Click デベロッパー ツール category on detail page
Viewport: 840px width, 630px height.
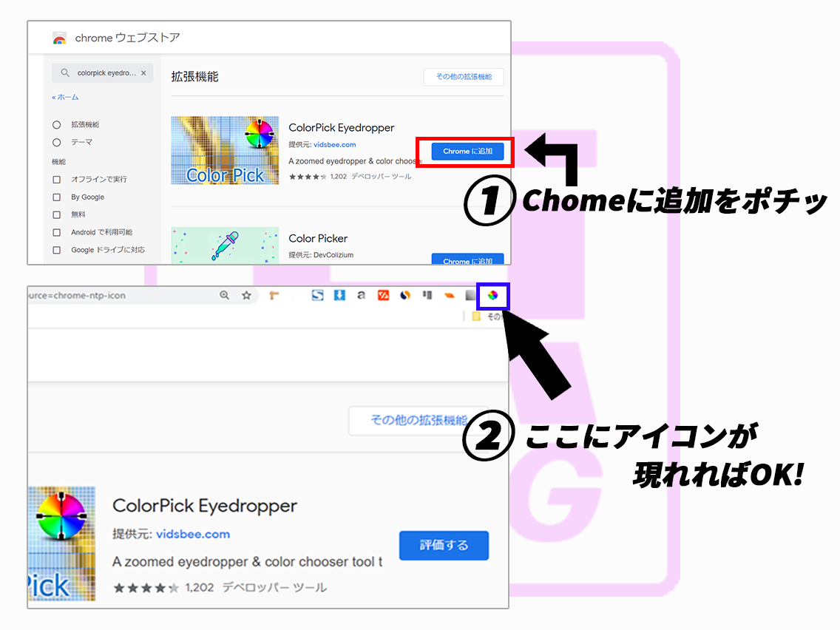(274, 588)
